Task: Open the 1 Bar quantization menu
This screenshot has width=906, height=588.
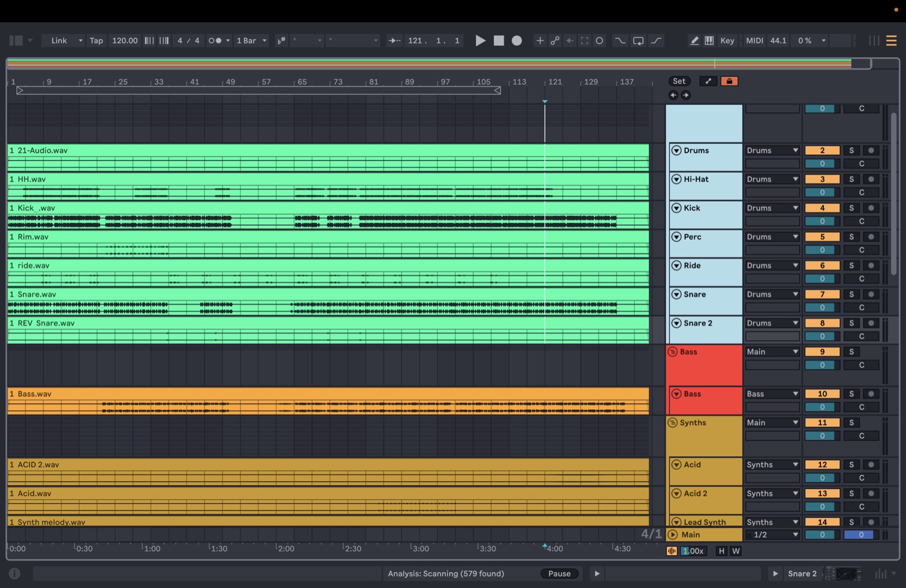Action: (251, 40)
